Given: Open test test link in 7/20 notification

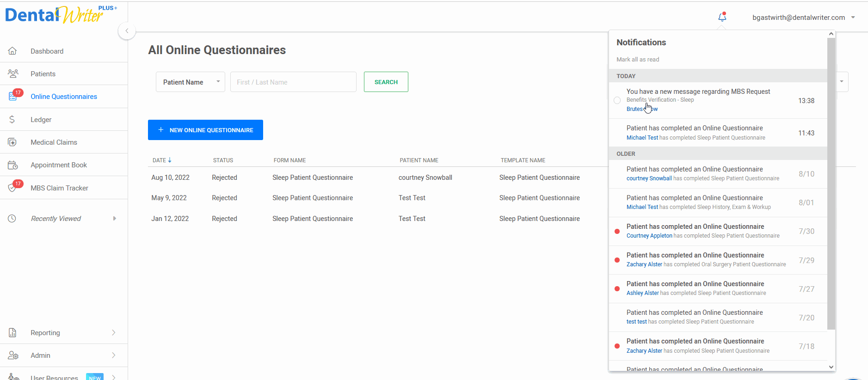Looking at the screenshot, I should [637, 322].
